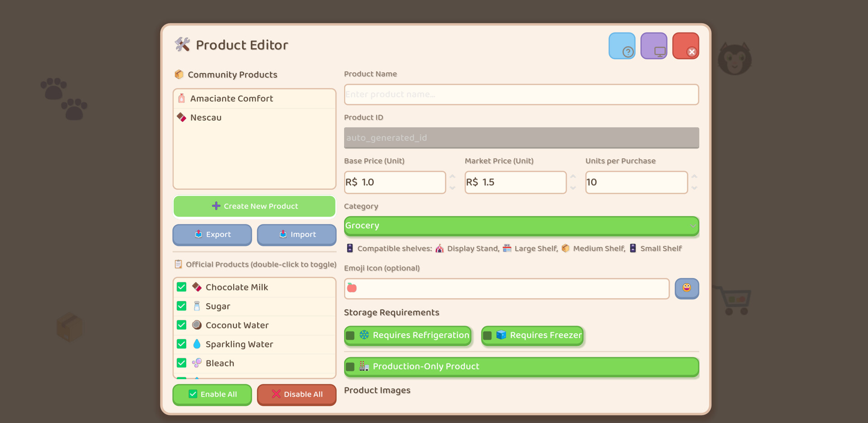Click the purple monitor display icon
The width and height of the screenshot is (868, 423).
(654, 46)
